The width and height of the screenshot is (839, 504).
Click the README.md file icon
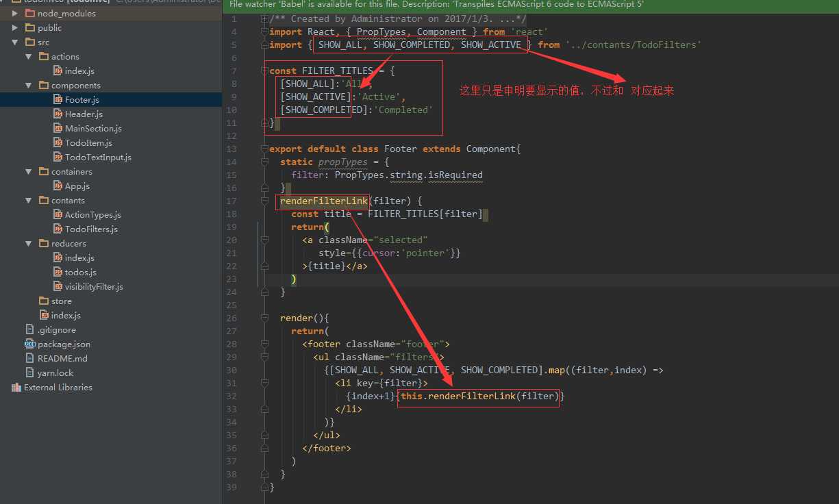[x=30, y=358]
